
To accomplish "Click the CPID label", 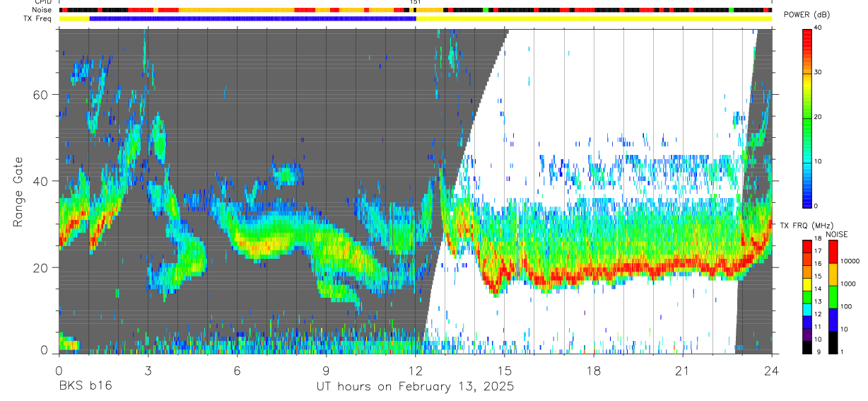I will click(x=42, y=3).
